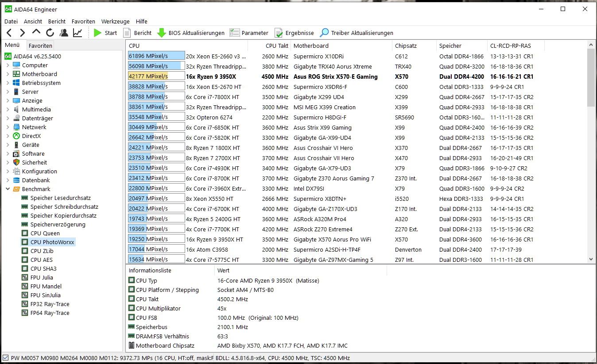
Task: Open the Bericht menu
Action: click(x=57, y=21)
